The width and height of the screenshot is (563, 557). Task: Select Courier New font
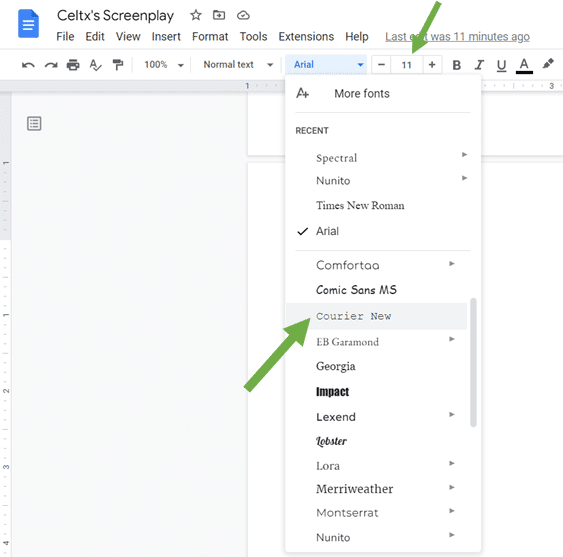tap(377, 316)
